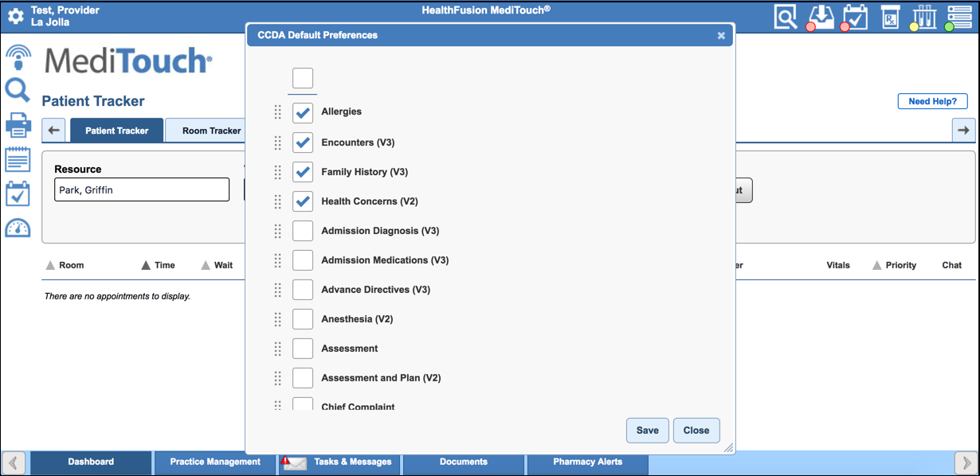Check the Assessment and Plan (V2) checkbox
This screenshot has height=476, width=980.
pos(303,378)
